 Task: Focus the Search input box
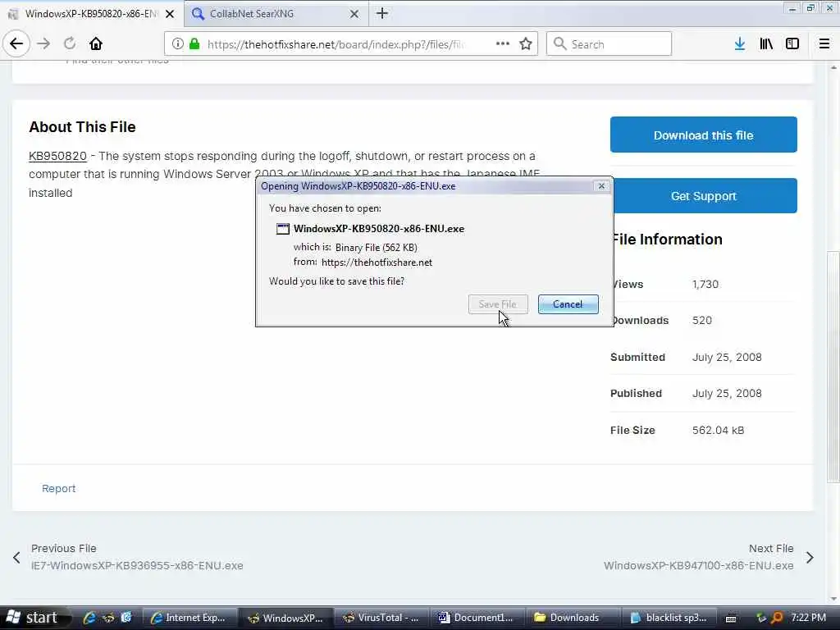(x=609, y=44)
